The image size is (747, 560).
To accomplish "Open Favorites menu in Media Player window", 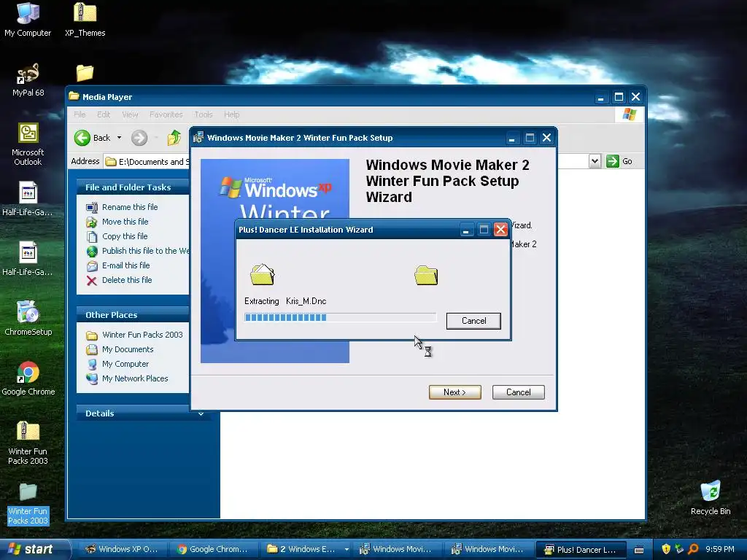I will pos(166,114).
